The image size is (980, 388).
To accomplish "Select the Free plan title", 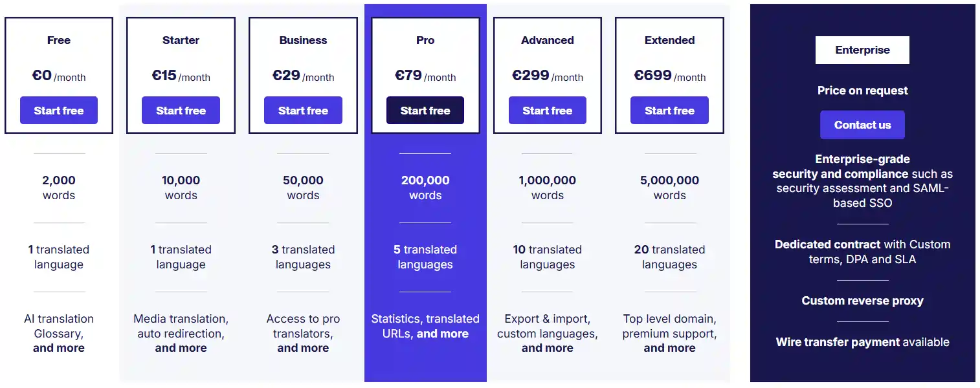I will (x=59, y=40).
